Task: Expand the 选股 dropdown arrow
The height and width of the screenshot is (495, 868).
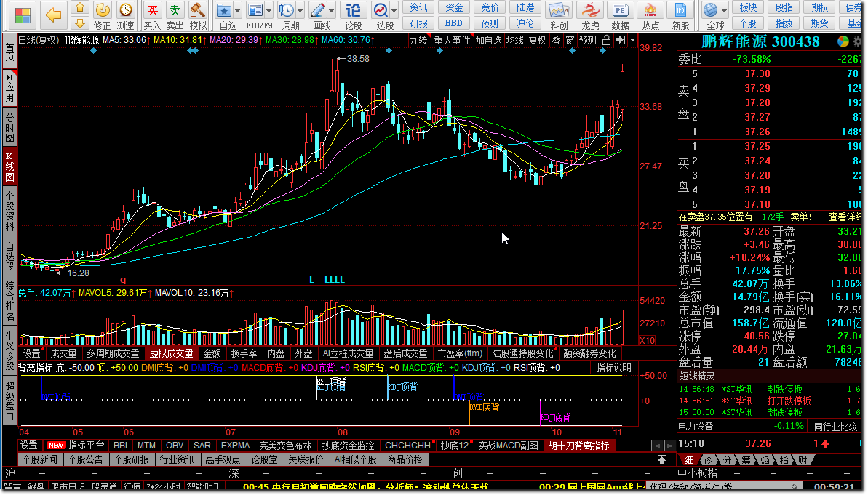Action: click(394, 10)
